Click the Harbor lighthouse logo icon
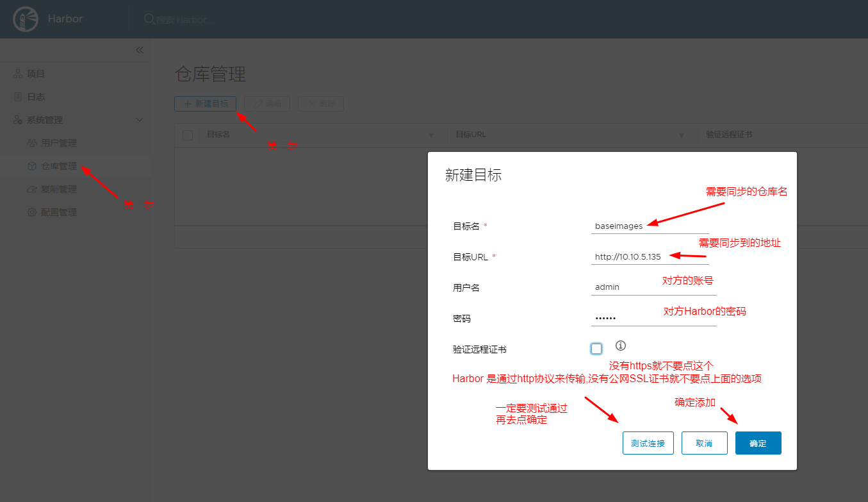Image resolution: width=868 pixels, height=502 pixels. point(25,19)
